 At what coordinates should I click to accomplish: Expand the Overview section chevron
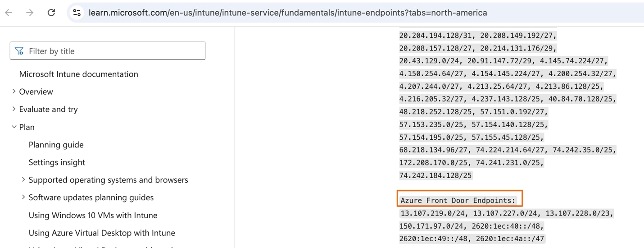click(14, 92)
